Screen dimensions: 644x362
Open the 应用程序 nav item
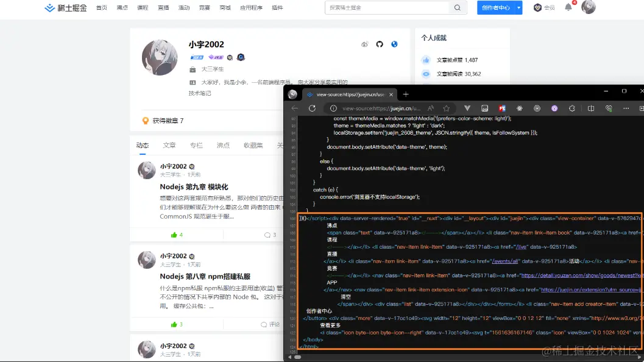[x=251, y=8]
